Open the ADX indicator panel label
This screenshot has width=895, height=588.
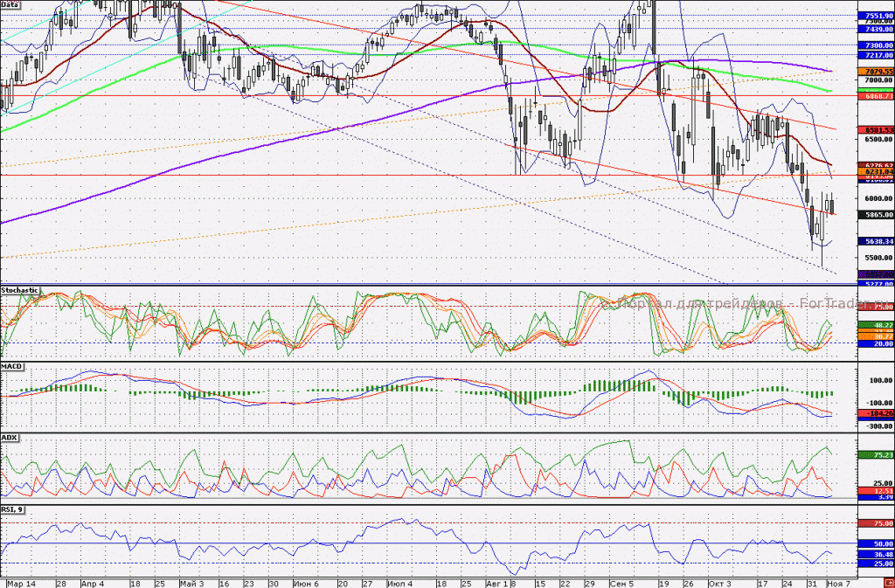pyautogui.click(x=10, y=438)
